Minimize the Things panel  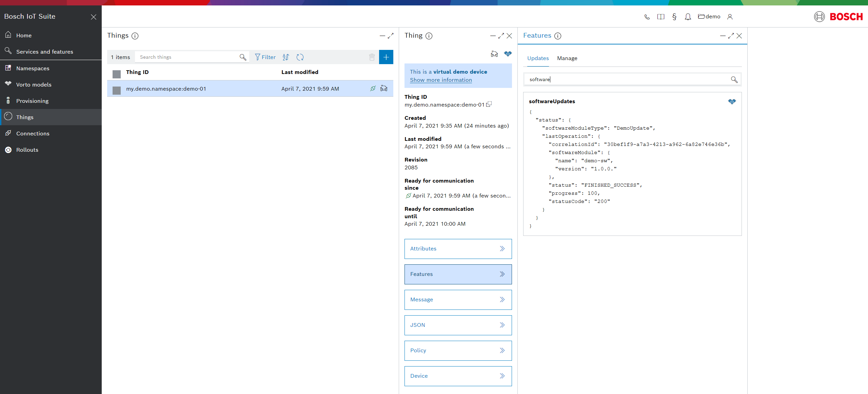coord(382,36)
